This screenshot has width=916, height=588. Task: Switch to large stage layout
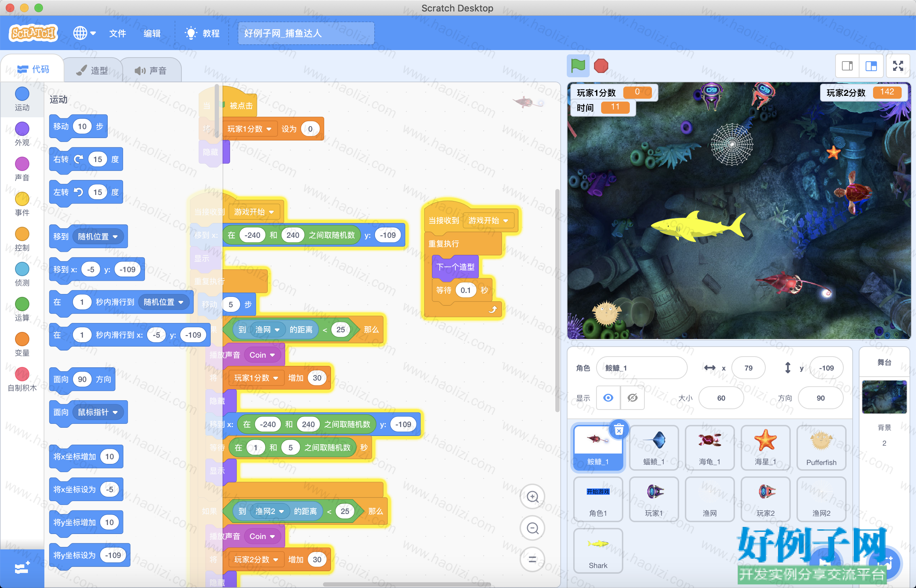click(x=871, y=66)
